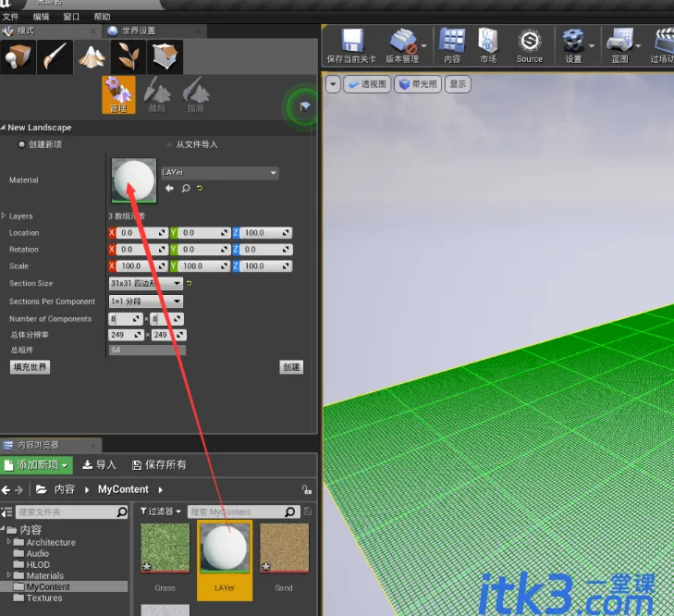Select the Grass asset thumbnail
The image size is (674, 616).
tap(165, 548)
